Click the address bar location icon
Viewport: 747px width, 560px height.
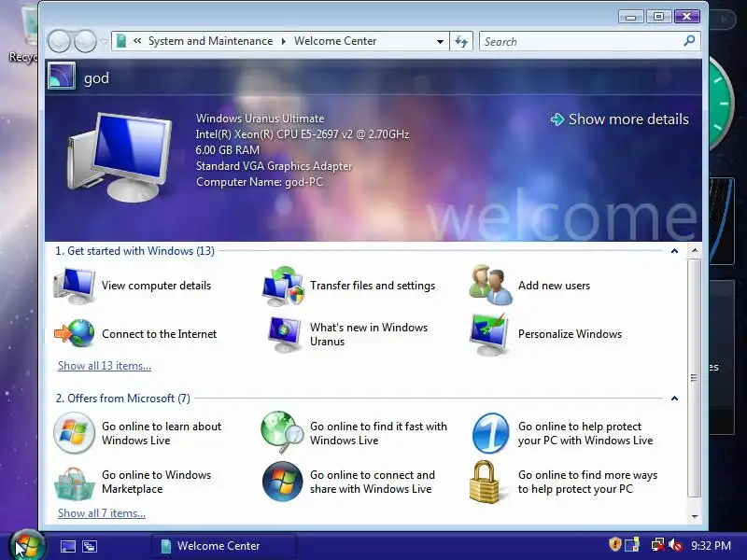click(x=121, y=41)
